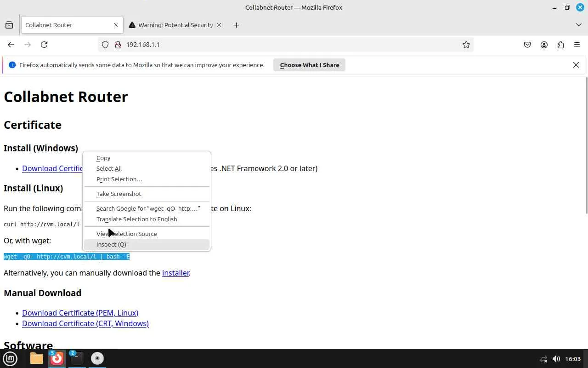588x368 pixels.
Task: Open the Firefox View tab icon
Action: (x=9, y=25)
